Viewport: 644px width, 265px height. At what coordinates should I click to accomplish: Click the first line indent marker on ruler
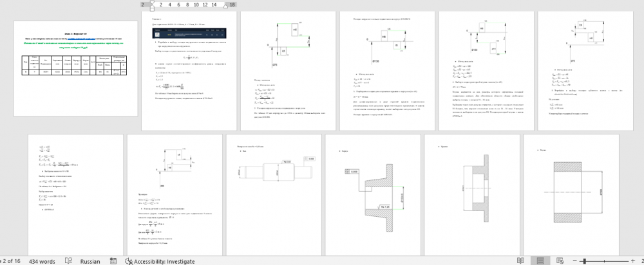(x=152, y=2)
